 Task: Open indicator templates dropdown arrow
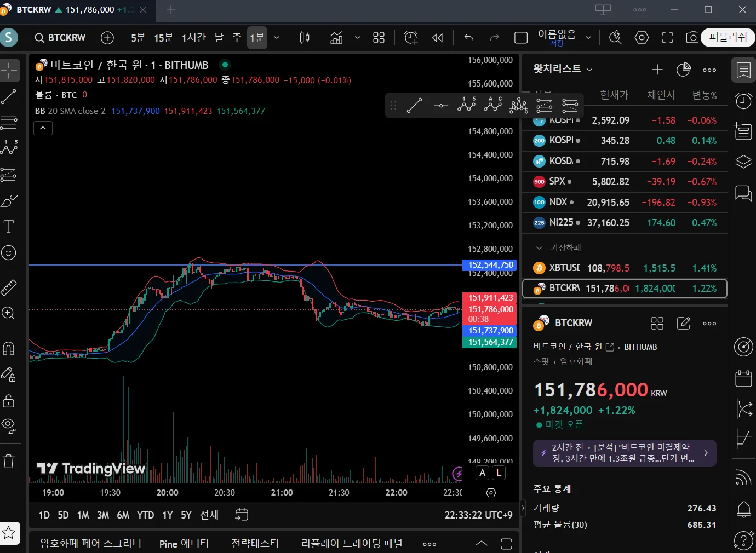(358, 38)
